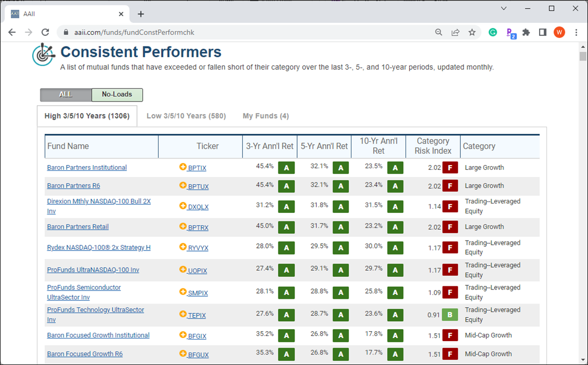The height and width of the screenshot is (365, 588).
Task: Open Baron Partners R6 fund link
Action: click(73, 185)
